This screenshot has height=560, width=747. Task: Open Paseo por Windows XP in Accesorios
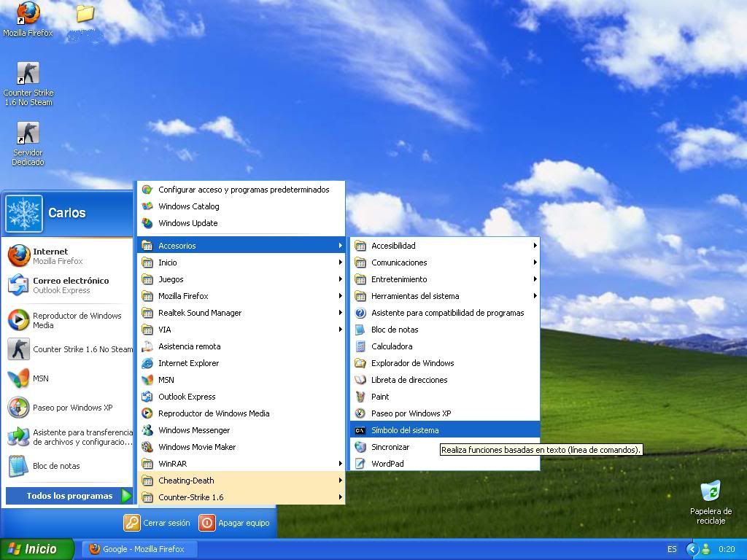[445, 413]
